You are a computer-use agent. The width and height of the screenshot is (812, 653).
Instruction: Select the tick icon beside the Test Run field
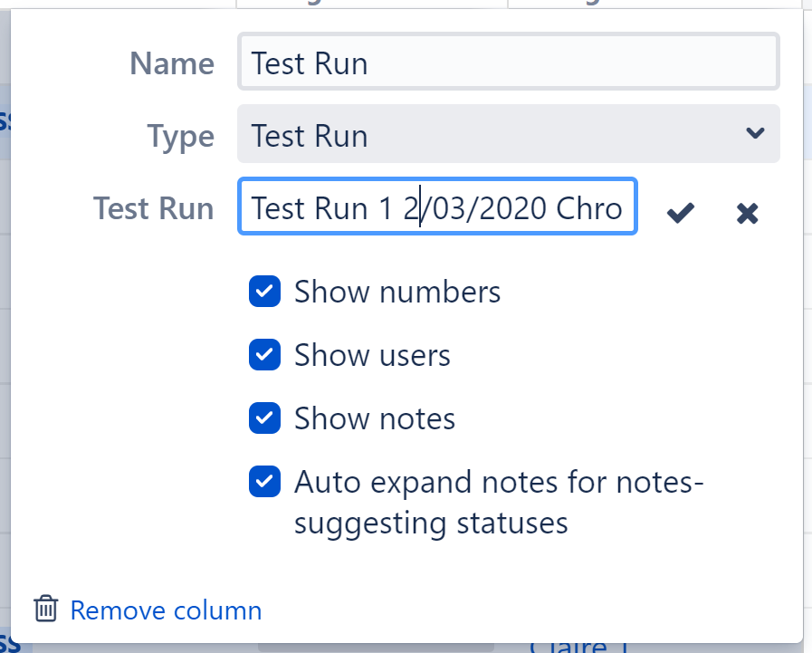680,213
